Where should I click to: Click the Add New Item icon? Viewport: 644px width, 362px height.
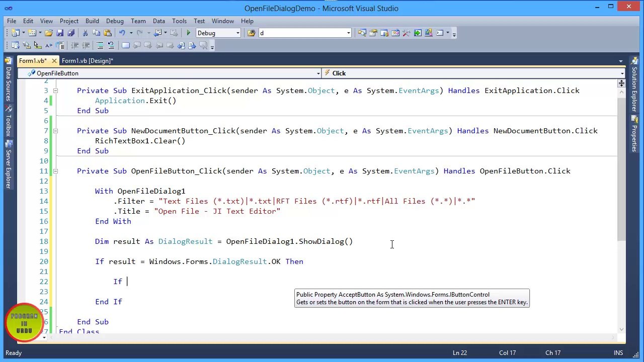[32, 33]
